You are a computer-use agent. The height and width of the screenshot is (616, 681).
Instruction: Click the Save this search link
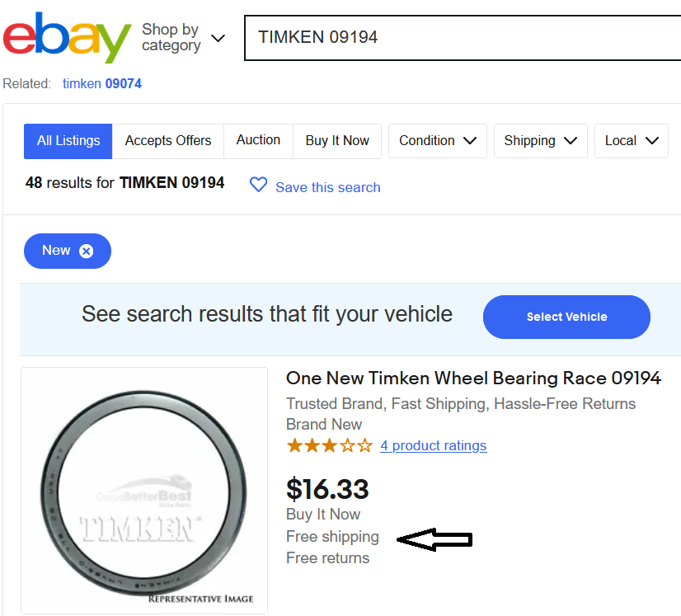327,187
